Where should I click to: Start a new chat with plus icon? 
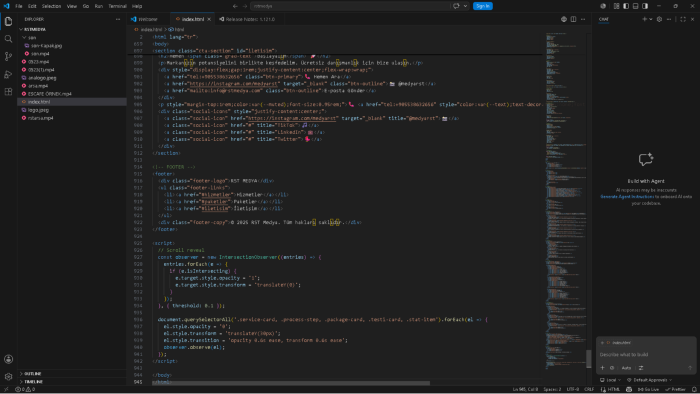[x=644, y=19]
